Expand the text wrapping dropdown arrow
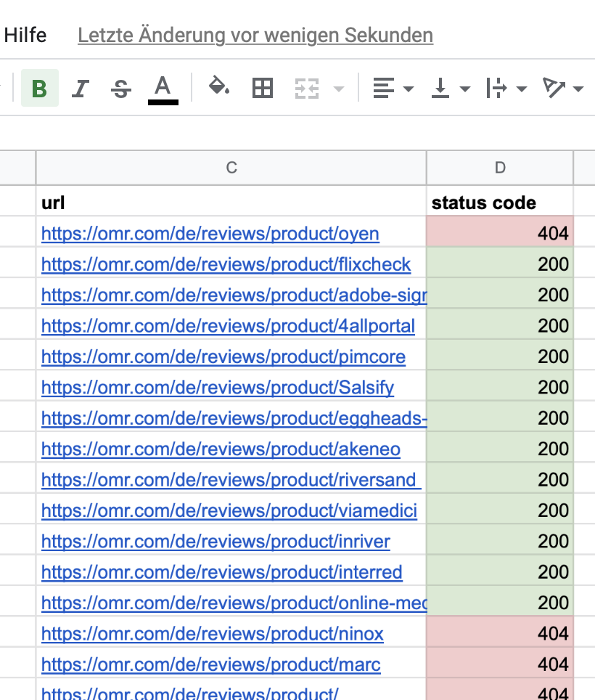Screen dimensions: 595x700 [522, 89]
